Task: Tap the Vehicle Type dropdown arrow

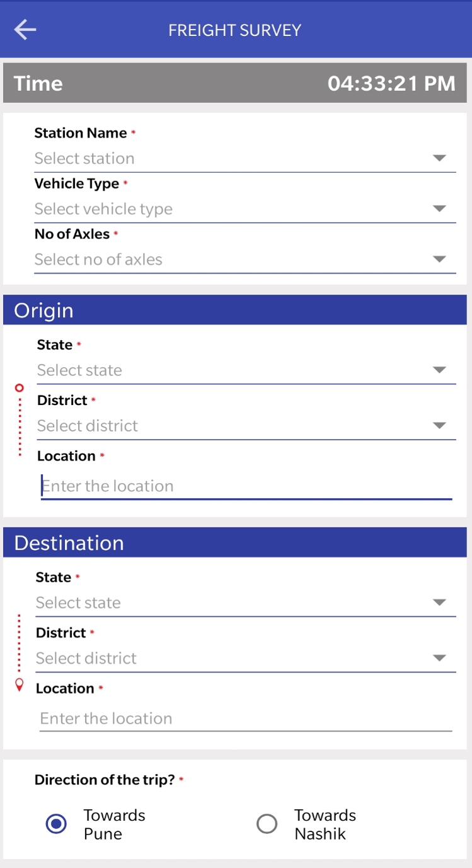Action: [x=439, y=209]
